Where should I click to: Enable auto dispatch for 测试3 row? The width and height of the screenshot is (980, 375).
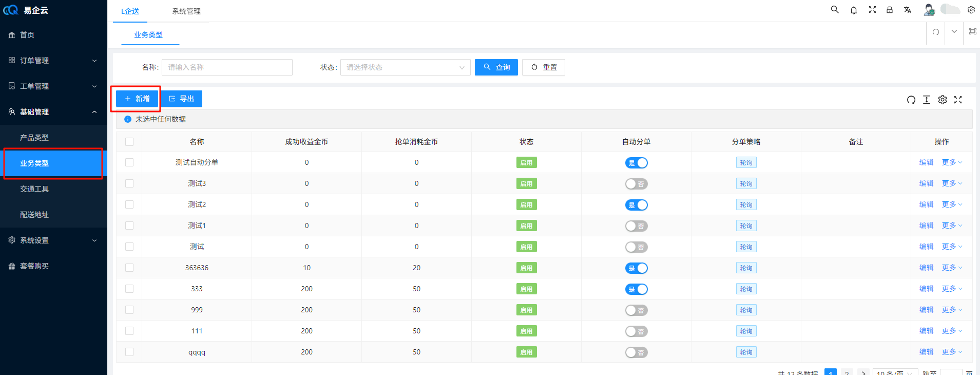[636, 184]
